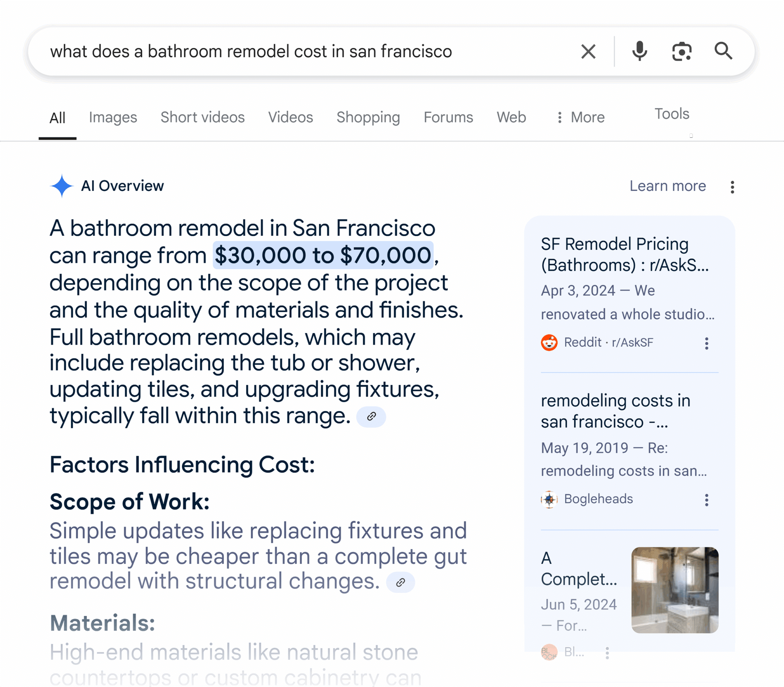Open AI Overview three-dot options menu
This screenshot has width=784, height=687.
732,187
